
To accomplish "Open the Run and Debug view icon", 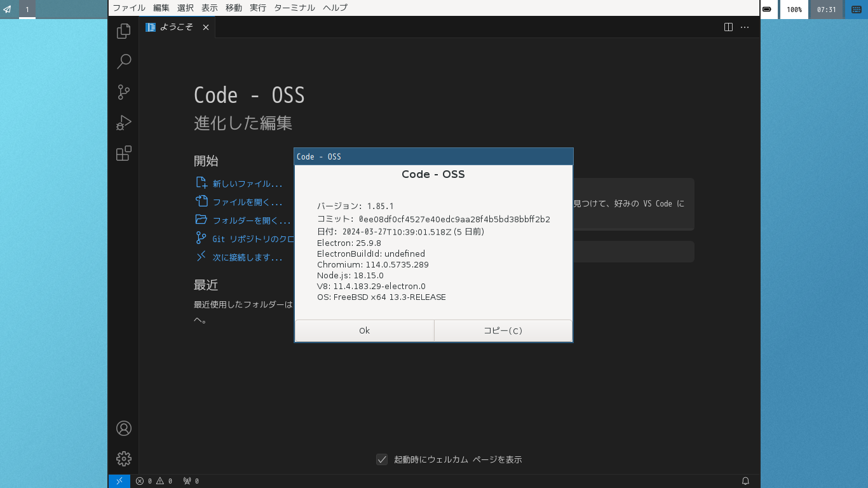I will point(124,123).
